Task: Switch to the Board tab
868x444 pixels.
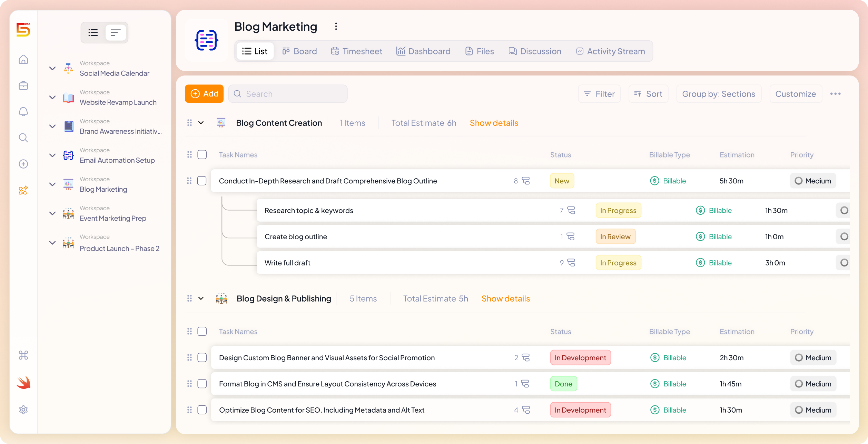Action: (x=299, y=51)
